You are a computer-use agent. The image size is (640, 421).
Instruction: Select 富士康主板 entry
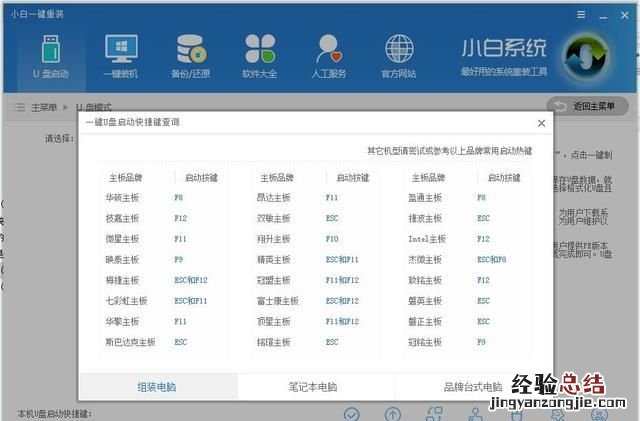278,301
